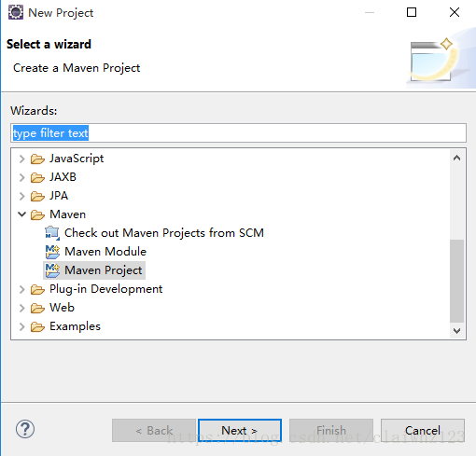Click the Plug-in Development folder icon
This screenshot has height=456, width=476.
(37, 289)
